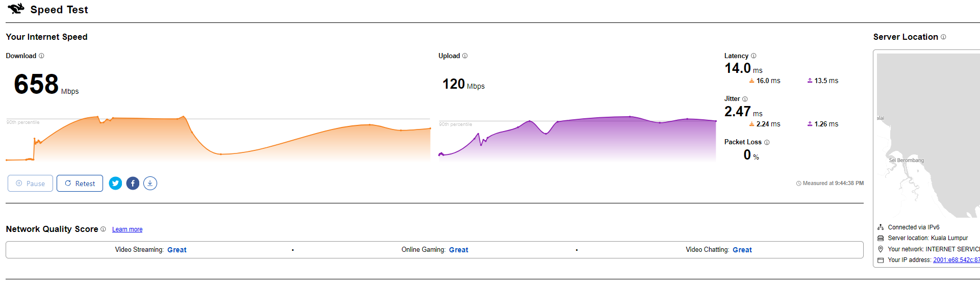This screenshot has height=287, width=980.
Task: Click the server location map
Action: coord(927,135)
